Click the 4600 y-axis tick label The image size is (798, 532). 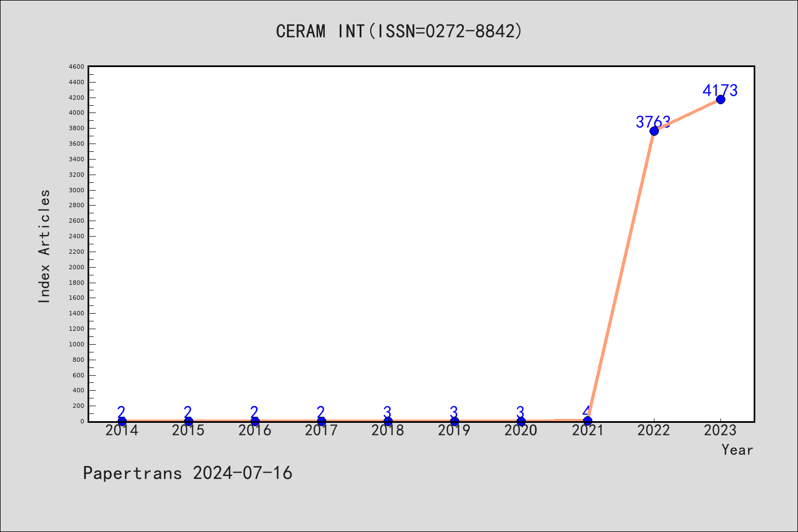pos(76,66)
